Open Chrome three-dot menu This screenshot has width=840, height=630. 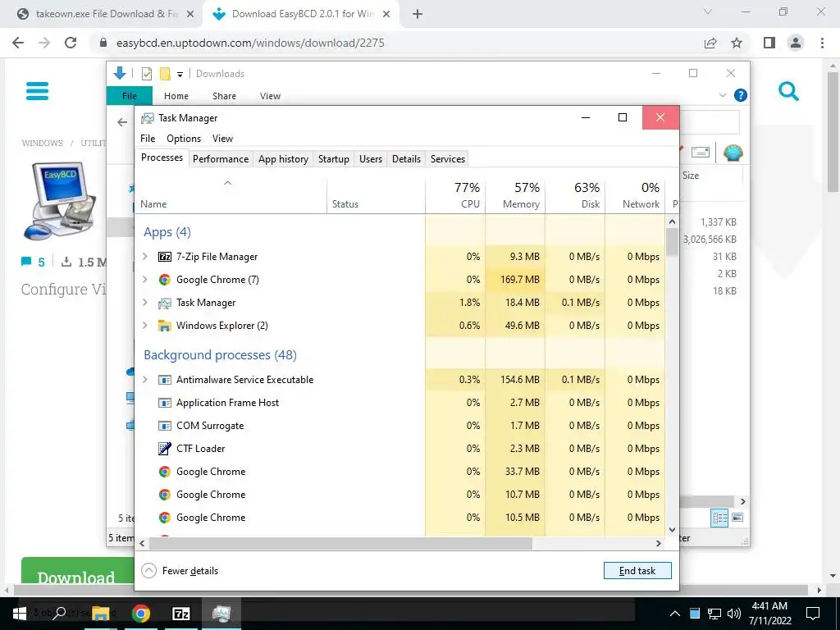click(822, 43)
